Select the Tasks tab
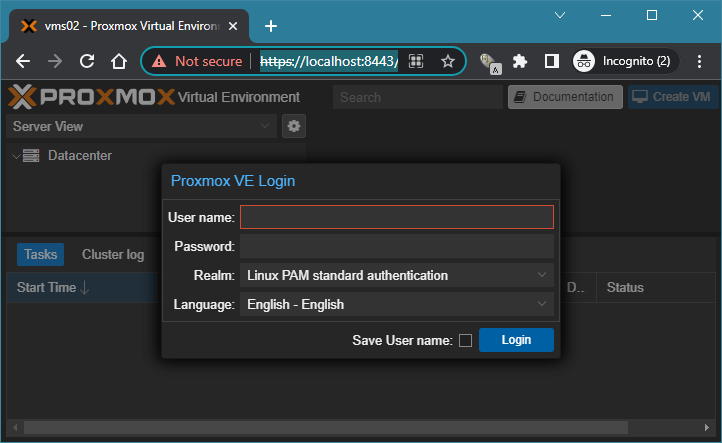722x443 pixels. (x=41, y=255)
